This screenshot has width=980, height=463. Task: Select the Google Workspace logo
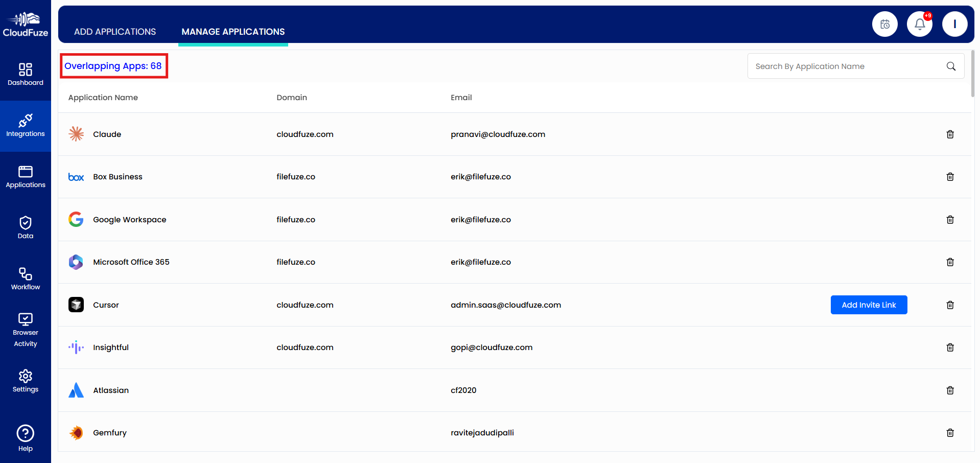[x=76, y=219]
